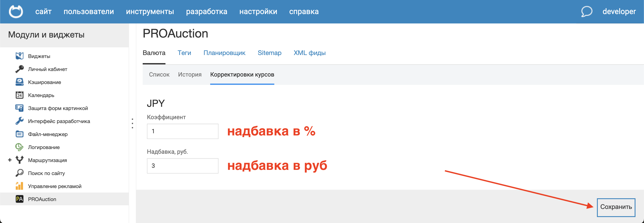Click the Кэширование disk icon

(x=20, y=82)
